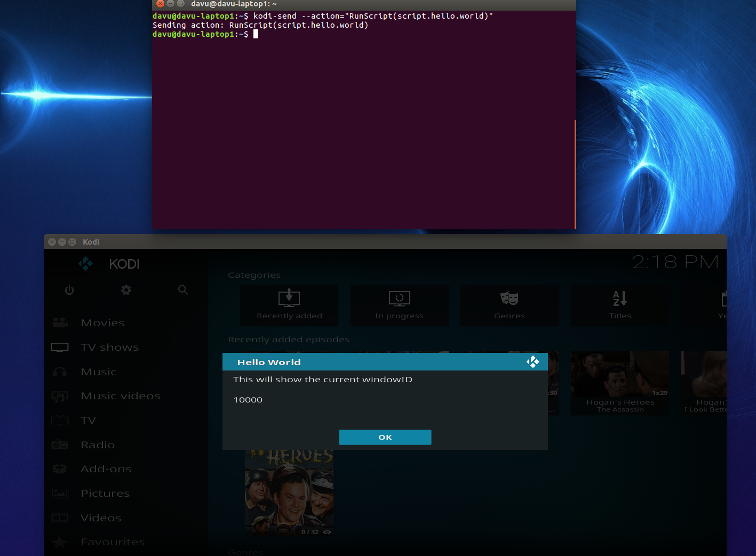756x556 pixels.
Task: Click the Kodi logo in dialog header
Action: (532, 362)
